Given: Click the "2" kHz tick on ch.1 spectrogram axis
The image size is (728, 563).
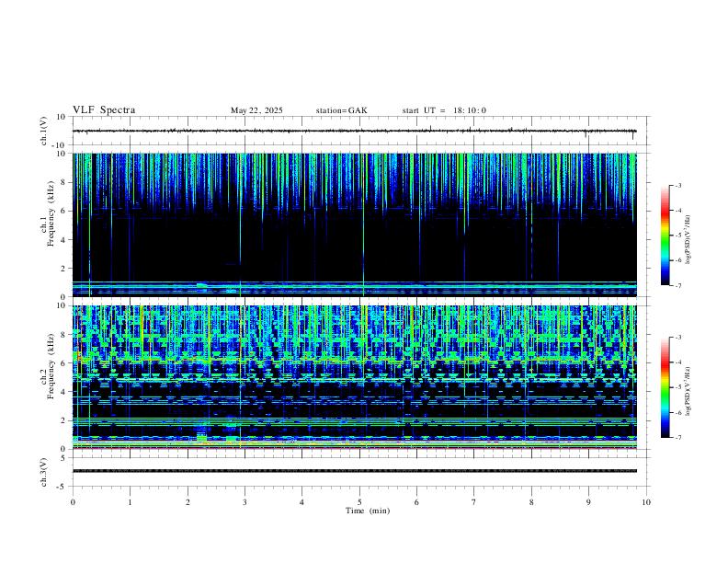Looking at the screenshot, I should pos(63,268).
